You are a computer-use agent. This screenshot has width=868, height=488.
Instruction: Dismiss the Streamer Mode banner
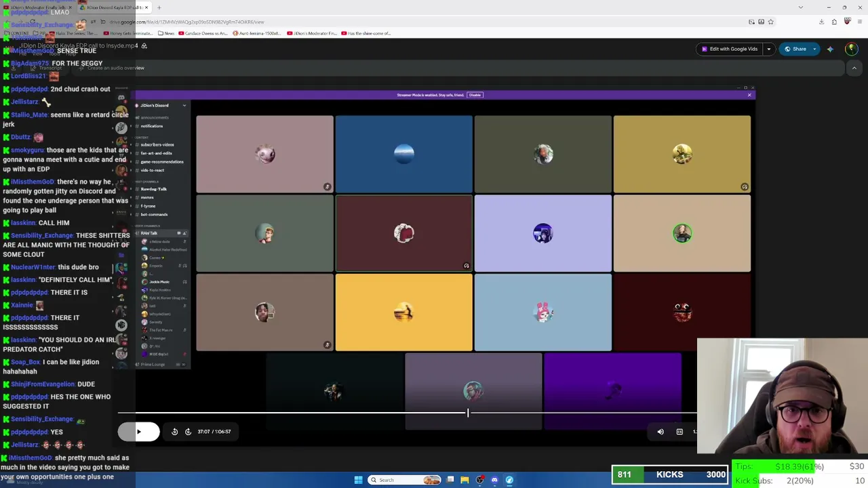pos(749,95)
